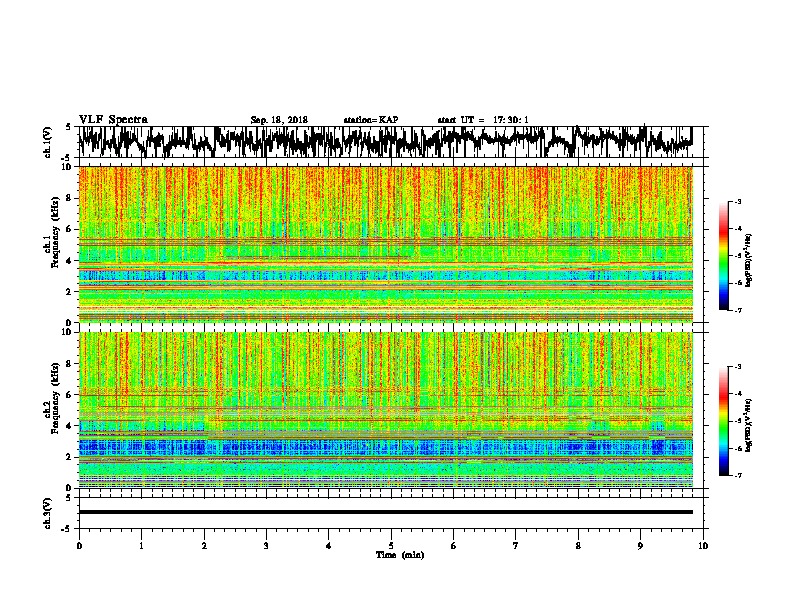Click the "start UT = 17:30: 1" text
The height and width of the screenshot is (612, 792).
[x=483, y=120]
